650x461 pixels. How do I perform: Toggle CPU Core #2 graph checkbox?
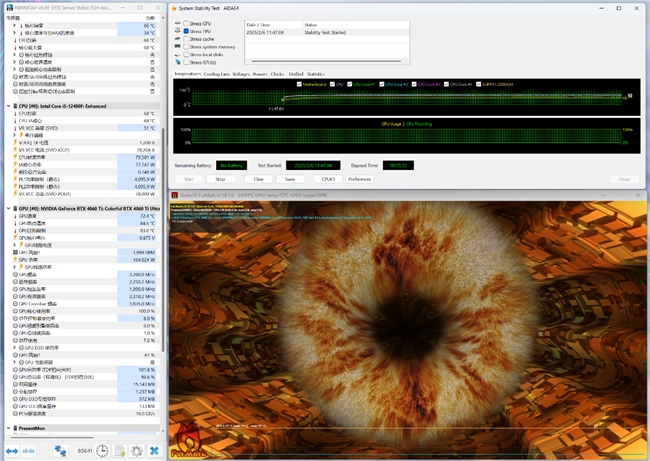[382, 84]
